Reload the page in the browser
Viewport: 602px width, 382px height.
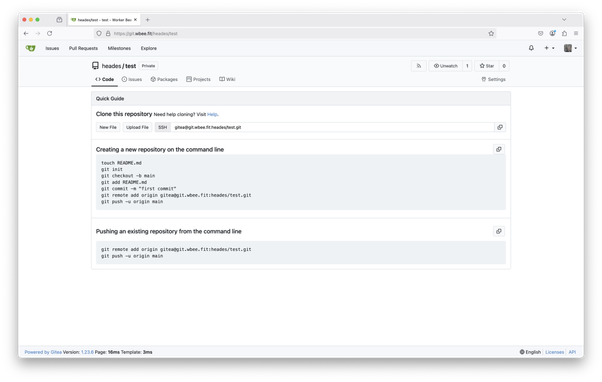click(x=50, y=33)
